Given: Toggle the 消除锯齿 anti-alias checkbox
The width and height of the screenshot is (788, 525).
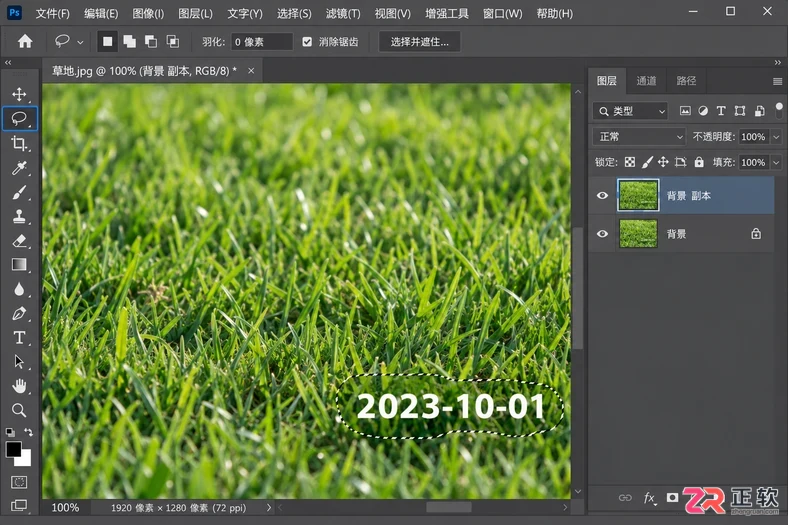Looking at the screenshot, I should click(307, 42).
